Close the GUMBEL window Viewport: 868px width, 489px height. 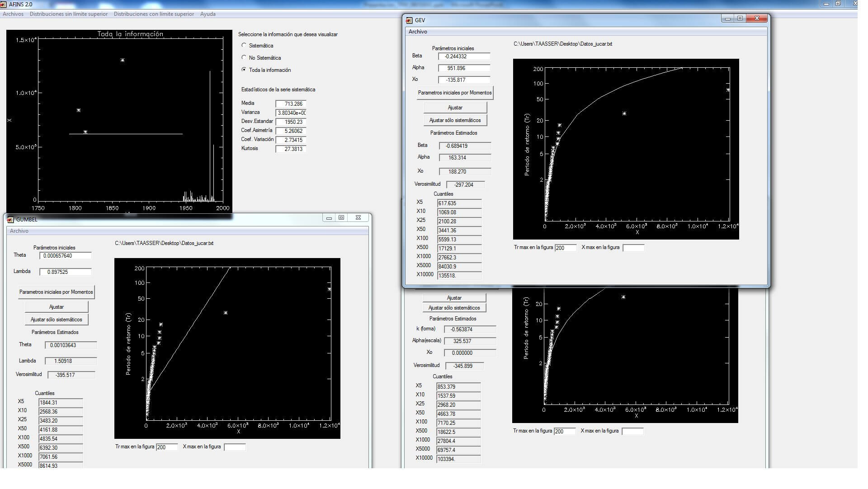pos(358,218)
